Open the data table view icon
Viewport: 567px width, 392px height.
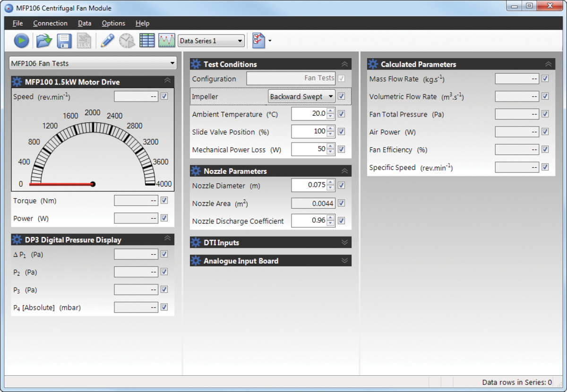click(x=147, y=41)
